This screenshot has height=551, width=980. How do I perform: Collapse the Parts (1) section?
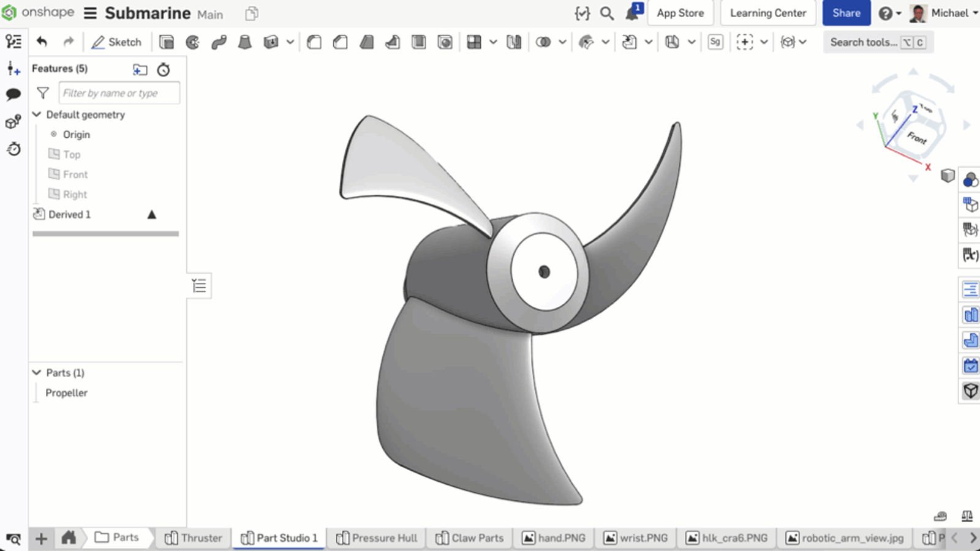pos(37,372)
